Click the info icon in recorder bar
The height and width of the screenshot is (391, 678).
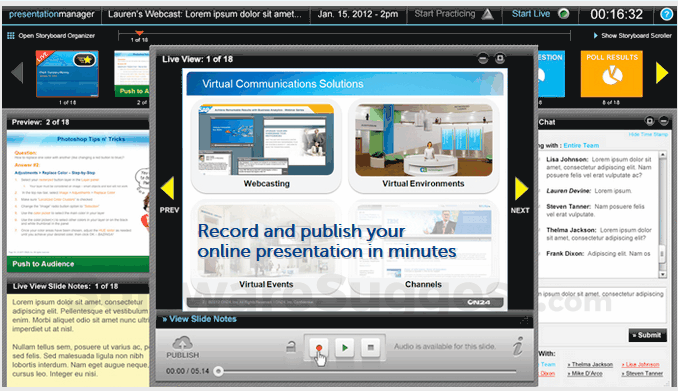[518, 346]
